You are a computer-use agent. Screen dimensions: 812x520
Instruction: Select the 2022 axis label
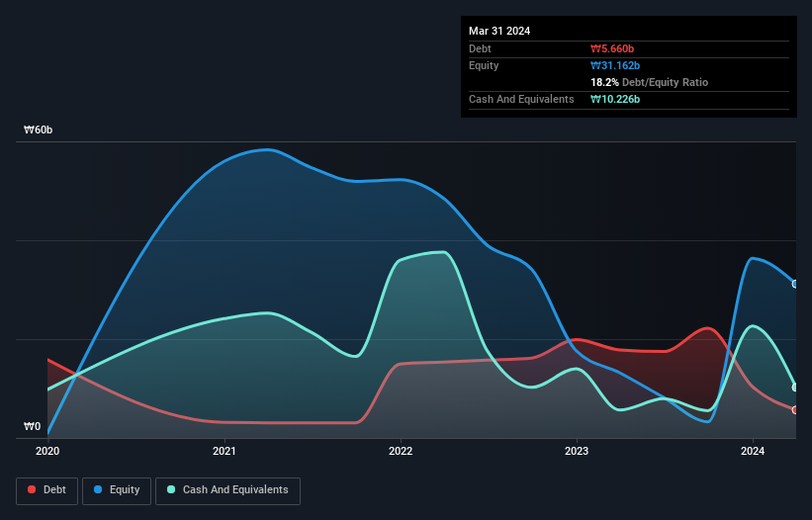pos(401,451)
